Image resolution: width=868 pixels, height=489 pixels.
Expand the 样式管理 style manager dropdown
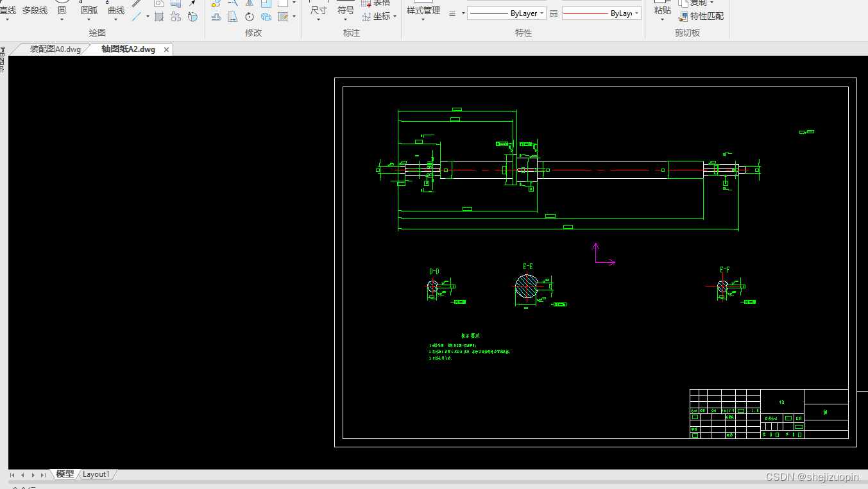pos(423,19)
